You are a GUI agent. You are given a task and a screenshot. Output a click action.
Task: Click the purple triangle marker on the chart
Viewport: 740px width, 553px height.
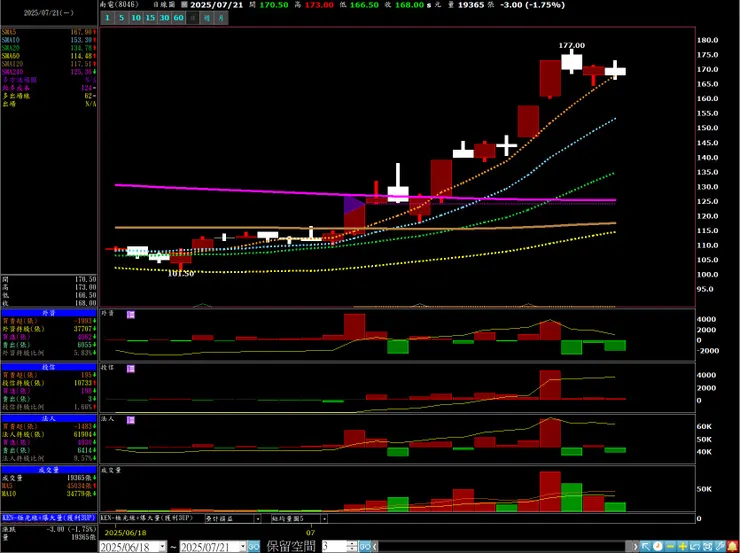click(353, 205)
